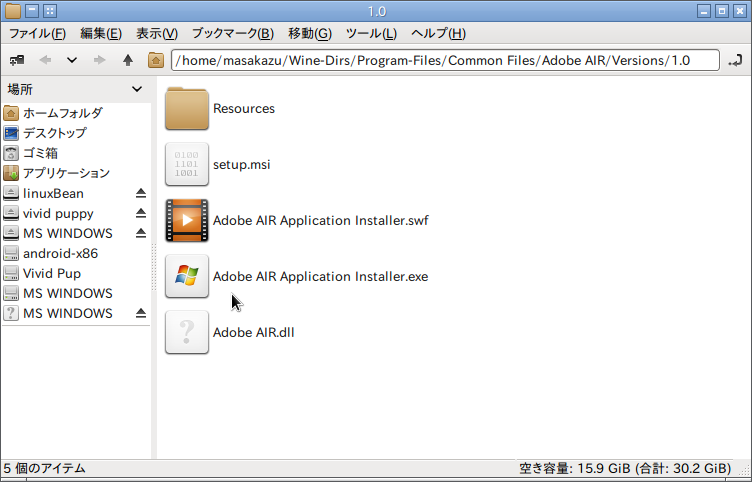Select the Resources folder name

(x=244, y=108)
